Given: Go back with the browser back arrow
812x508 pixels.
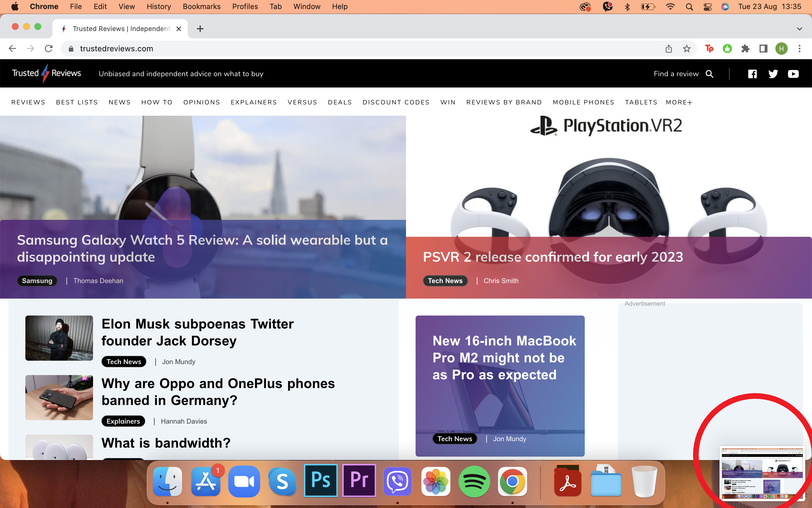Looking at the screenshot, I should pyautogui.click(x=12, y=49).
